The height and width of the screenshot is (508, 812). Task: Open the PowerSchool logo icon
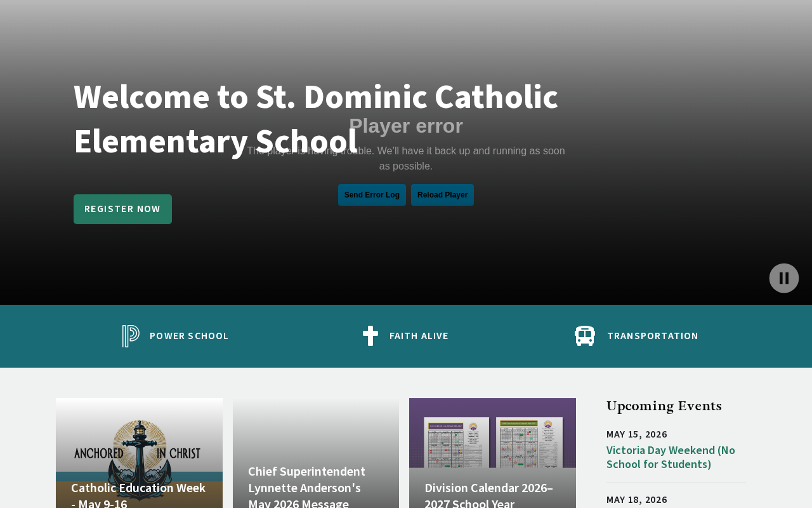(131, 336)
